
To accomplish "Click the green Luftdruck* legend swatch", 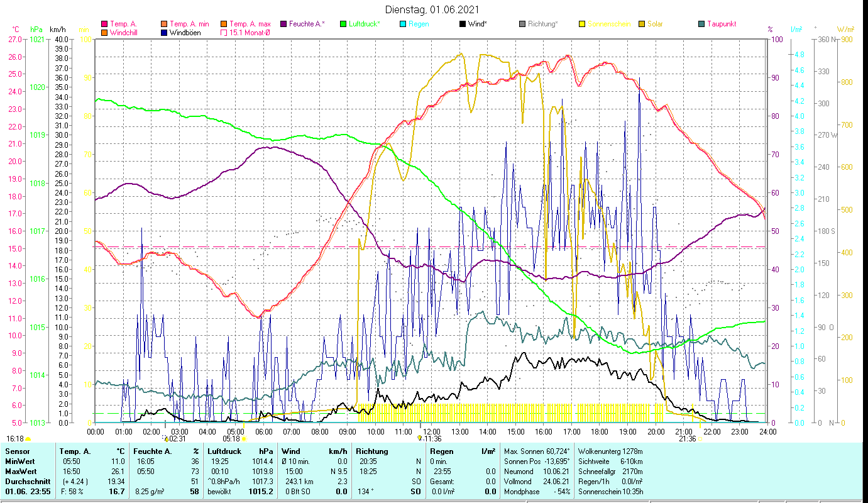I will click(x=343, y=24).
